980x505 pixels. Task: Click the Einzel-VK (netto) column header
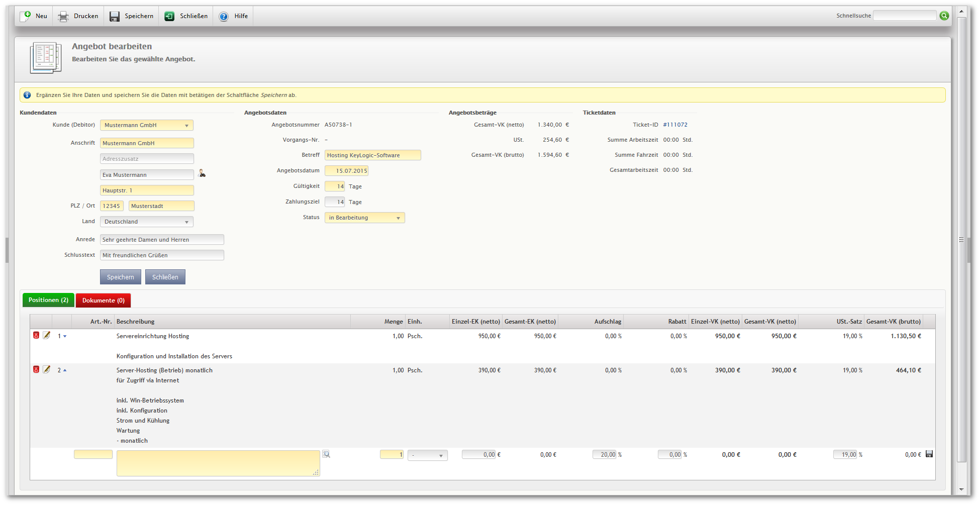pyautogui.click(x=715, y=322)
